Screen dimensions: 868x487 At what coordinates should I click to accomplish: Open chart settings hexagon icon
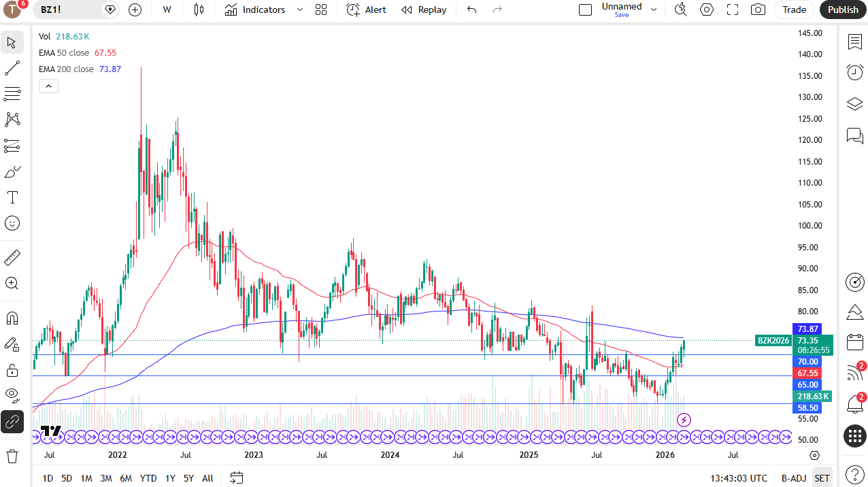pyautogui.click(x=707, y=10)
